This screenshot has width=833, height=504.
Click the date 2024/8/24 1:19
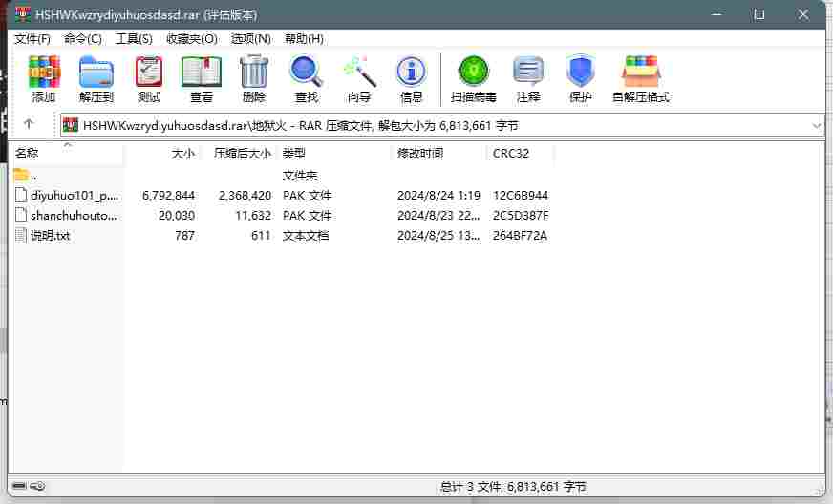pos(438,196)
